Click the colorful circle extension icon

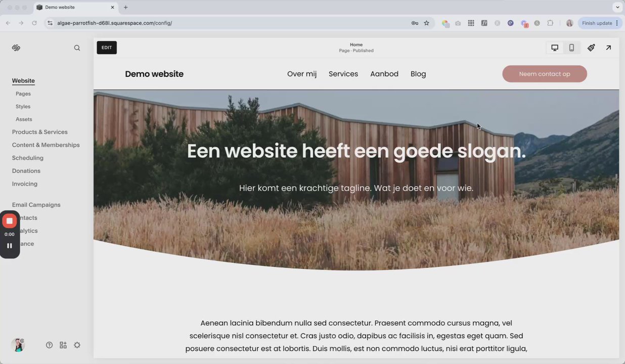pos(445,23)
